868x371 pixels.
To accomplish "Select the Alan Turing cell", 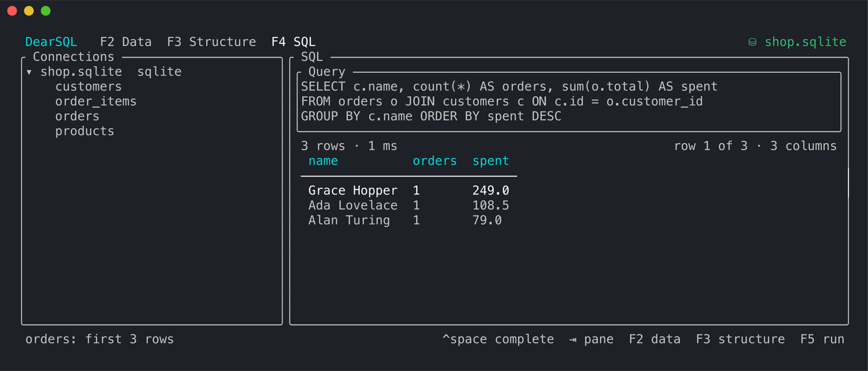I will pyautogui.click(x=349, y=220).
